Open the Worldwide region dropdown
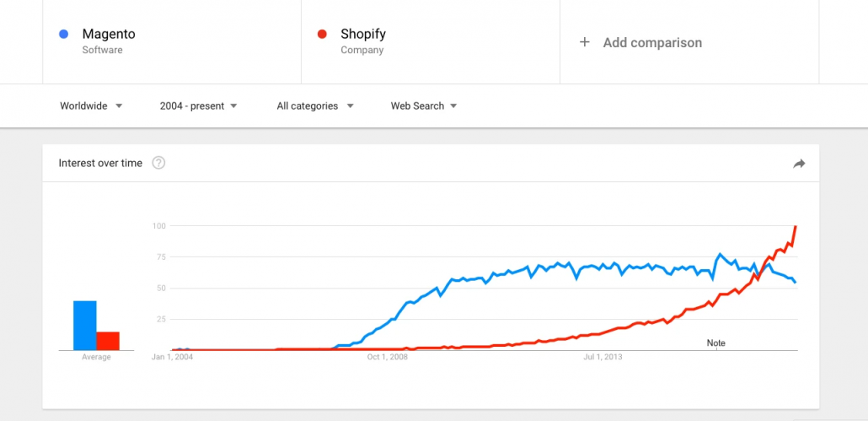Screen dimensions: 868x421 91,106
